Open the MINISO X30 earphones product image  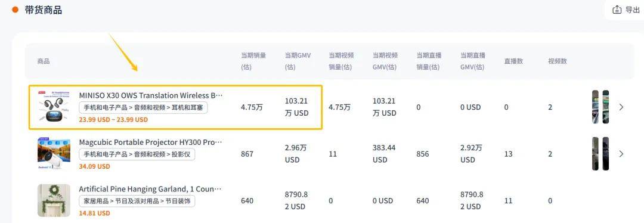click(54, 107)
